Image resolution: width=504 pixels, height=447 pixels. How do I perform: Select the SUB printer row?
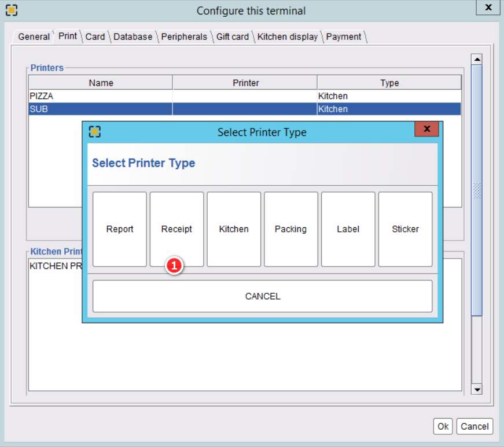(245, 109)
